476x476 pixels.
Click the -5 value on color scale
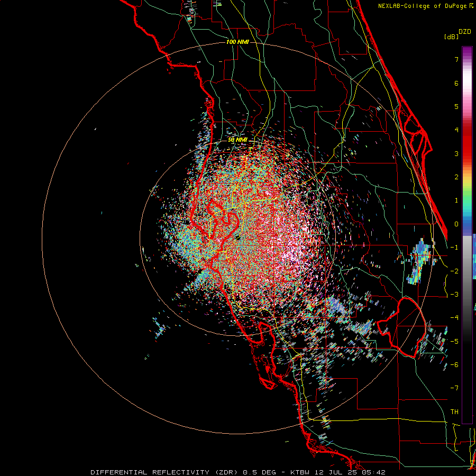click(x=454, y=342)
